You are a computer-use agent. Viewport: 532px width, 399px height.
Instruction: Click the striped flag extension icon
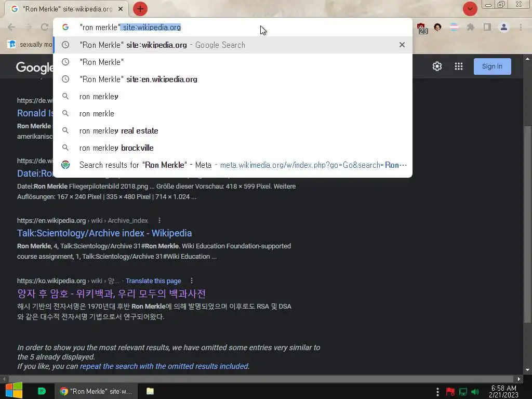454,27
